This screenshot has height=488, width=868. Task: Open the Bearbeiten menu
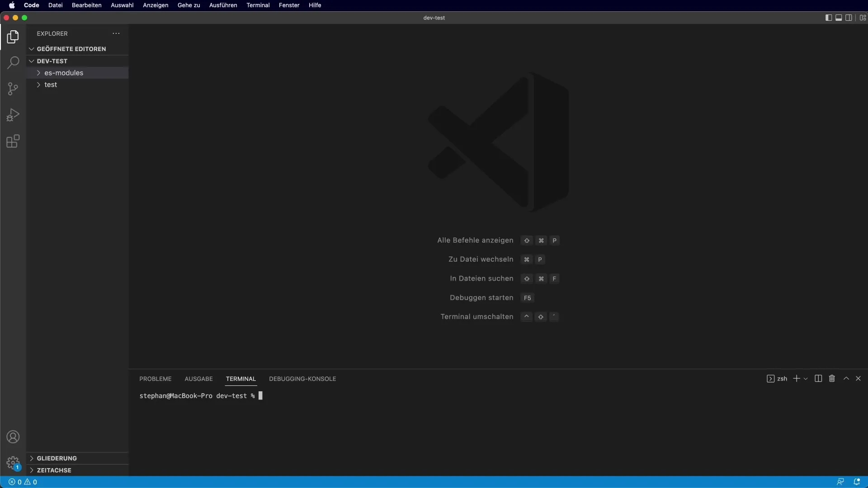(x=86, y=5)
